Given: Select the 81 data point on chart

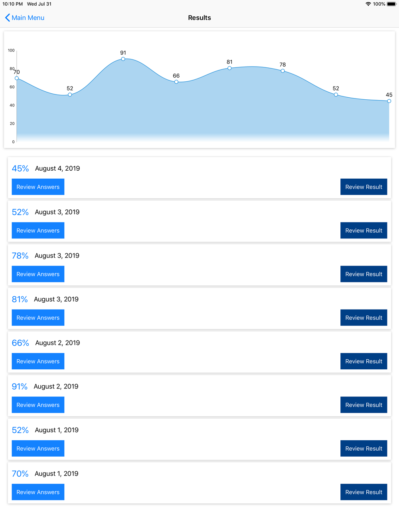Looking at the screenshot, I should click(x=229, y=68).
